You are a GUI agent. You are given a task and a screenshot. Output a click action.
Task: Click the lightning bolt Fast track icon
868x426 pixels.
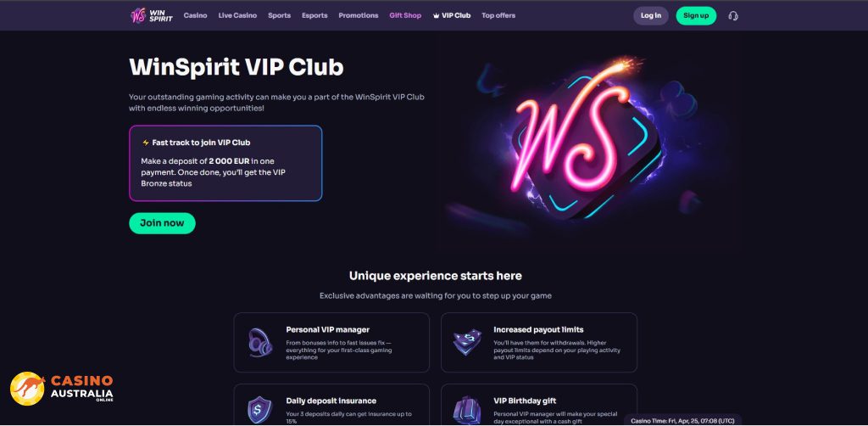pos(146,143)
